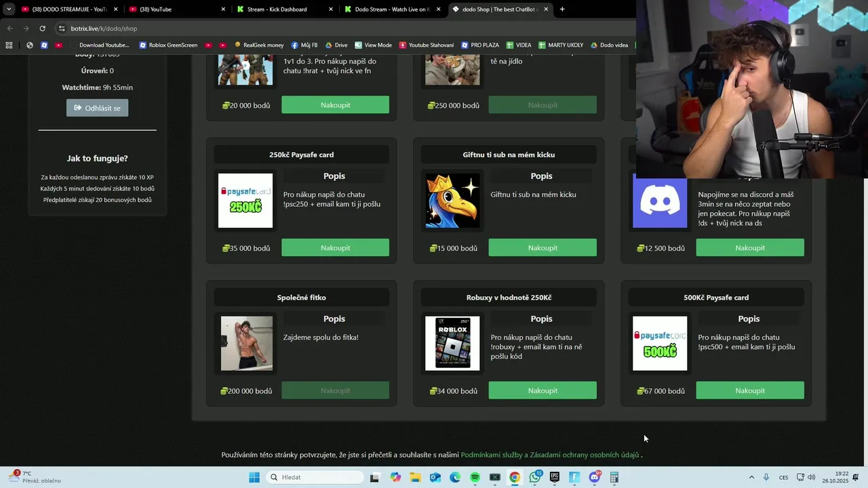Buy the 12 500 bodů Discord item
Viewport: 868px width, 488px height.
750,247
